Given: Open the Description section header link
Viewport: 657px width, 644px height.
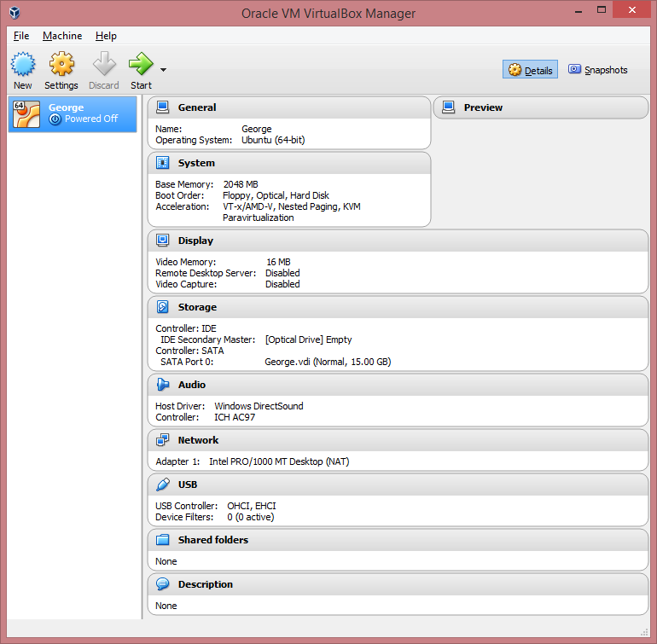Looking at the screenshot, I should [x=206, y=584].
